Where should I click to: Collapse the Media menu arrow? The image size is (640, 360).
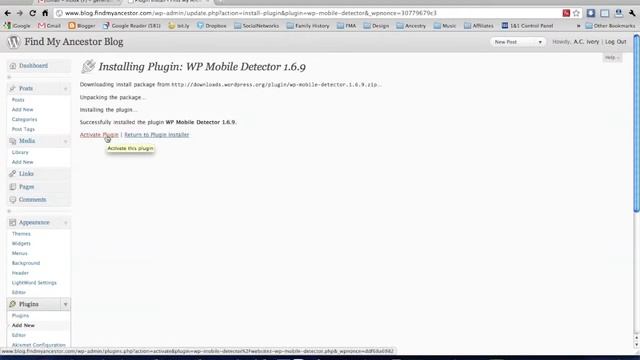tap(65, 141)
